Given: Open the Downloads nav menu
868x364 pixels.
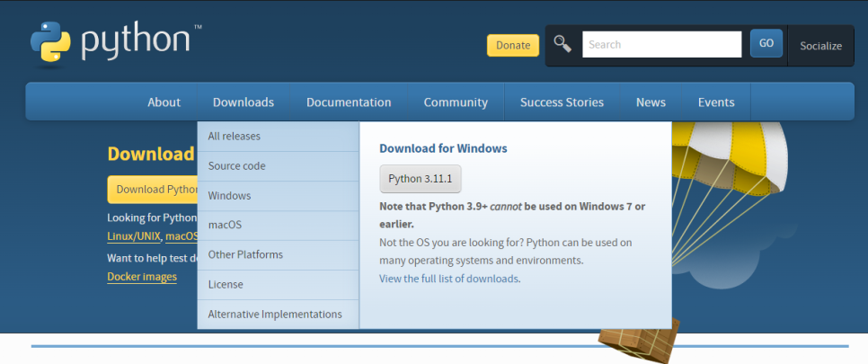Looking at the screenshot, I should [x=243, y=102].
